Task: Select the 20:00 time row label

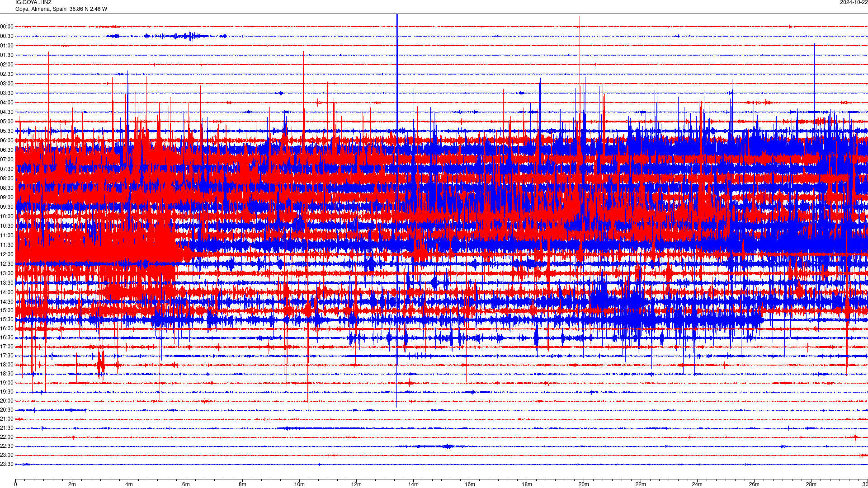Action: click(7, 401)
